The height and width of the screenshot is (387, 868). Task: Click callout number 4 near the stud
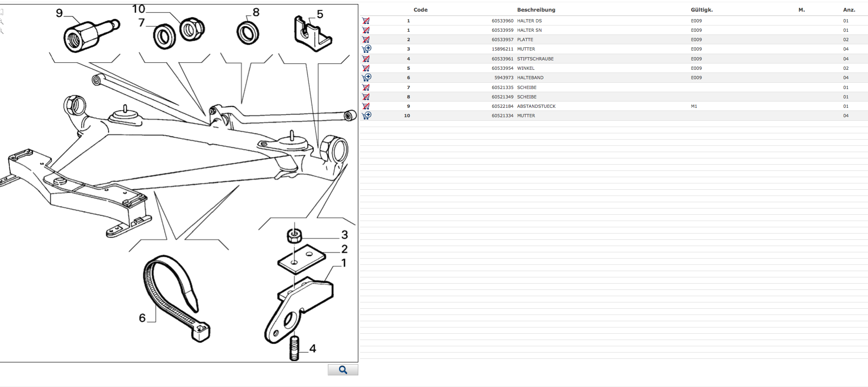point(313,349)
